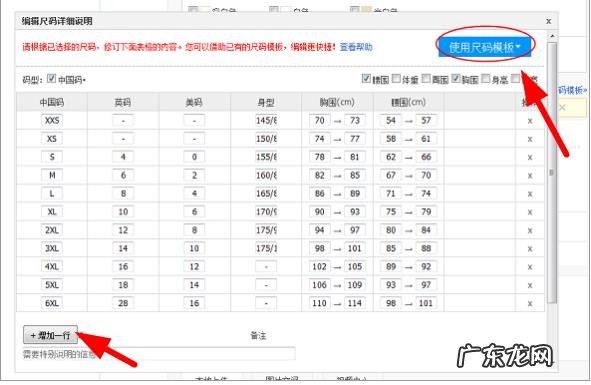Edit the waist field showing 101

click(x=426, y=303)
